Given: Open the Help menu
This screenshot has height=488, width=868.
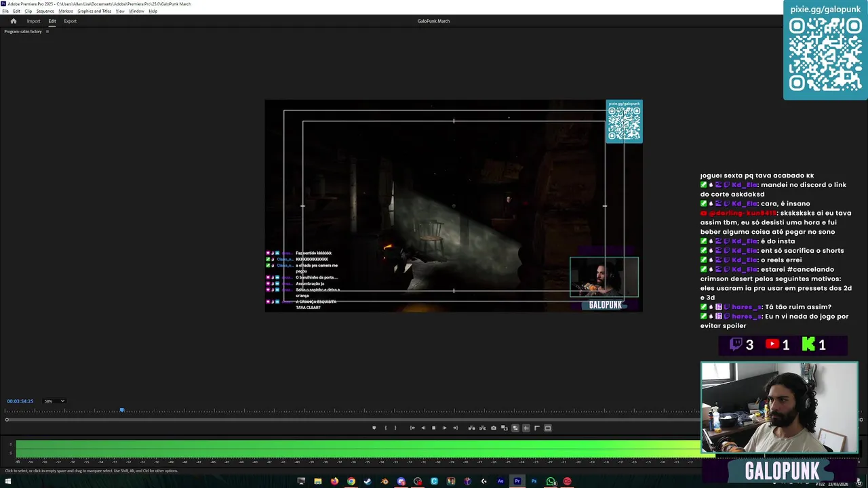Looking at the screenshot, I should click(x=153, y=11).
